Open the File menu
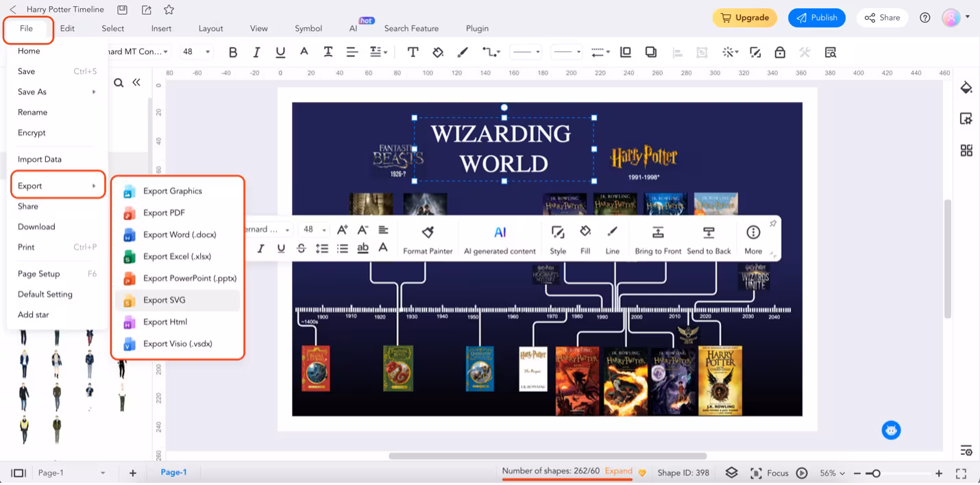The image size is (980, 485). pyautogui.click(x=26, y=29)
